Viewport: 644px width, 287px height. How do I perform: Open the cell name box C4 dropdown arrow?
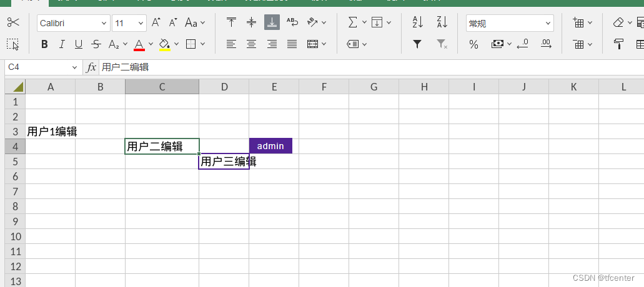pos(74,67)
